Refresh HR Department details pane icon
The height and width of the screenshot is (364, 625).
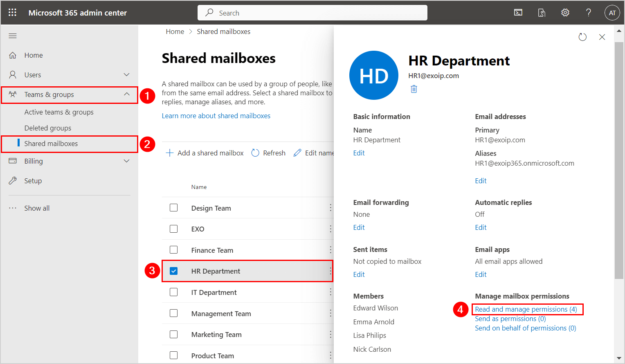[582, 37]
